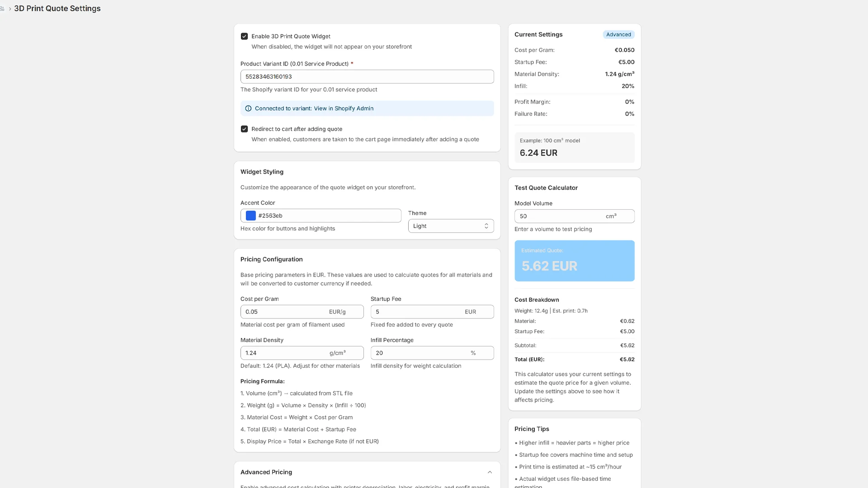Click the Infill Percentage input field
Image resolution: width=868 pixels, height=488 pixels.
[x=432, y=353]
